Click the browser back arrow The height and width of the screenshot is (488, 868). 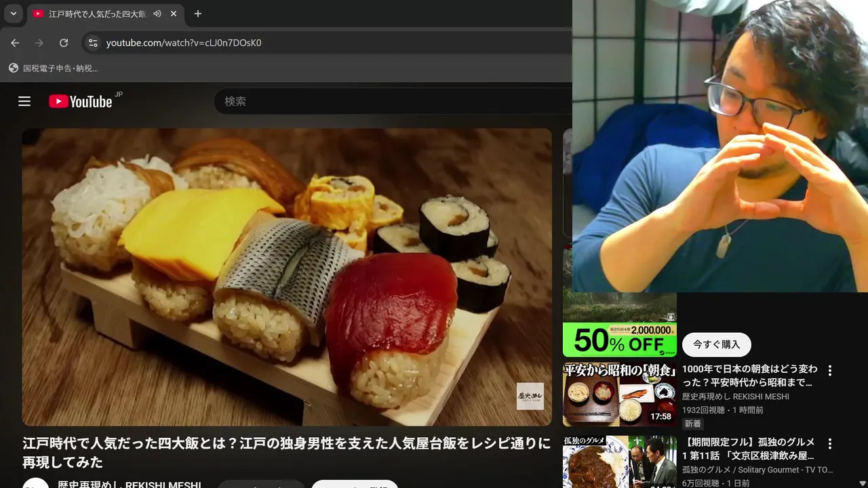[15, 43]
